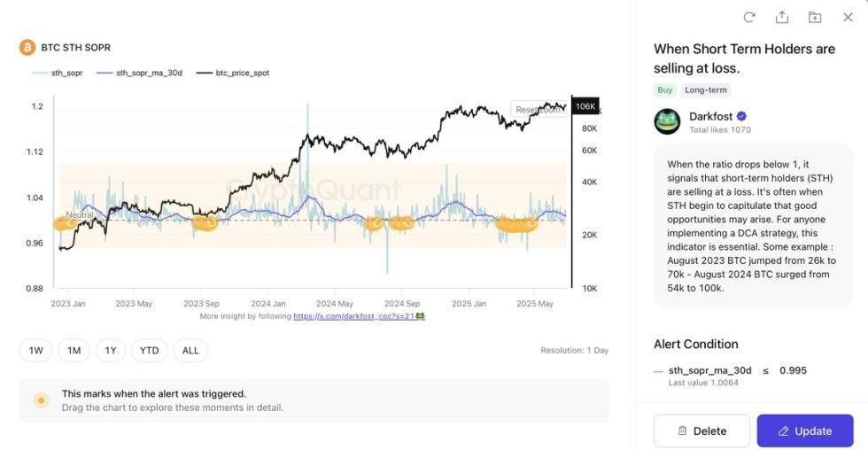Close the alert detail panel
Viewport: 868px width, 450px height.
point(848,17)
